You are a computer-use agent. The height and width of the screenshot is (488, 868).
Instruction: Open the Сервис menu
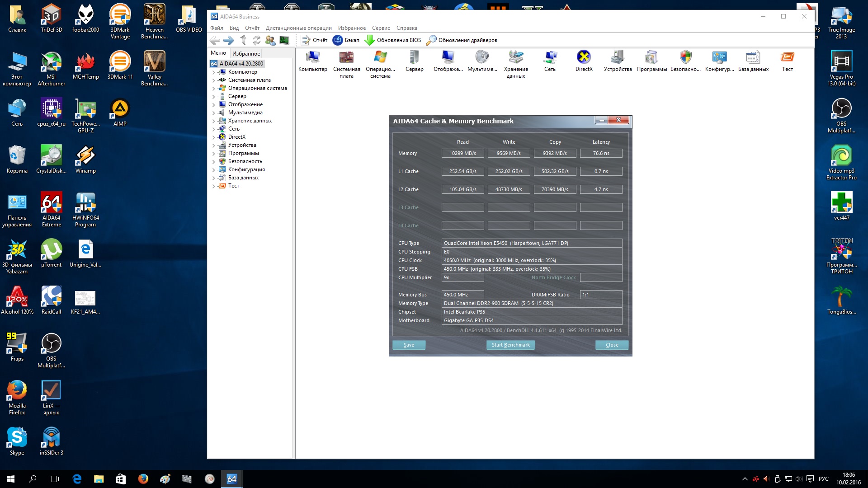coord(381,28)
